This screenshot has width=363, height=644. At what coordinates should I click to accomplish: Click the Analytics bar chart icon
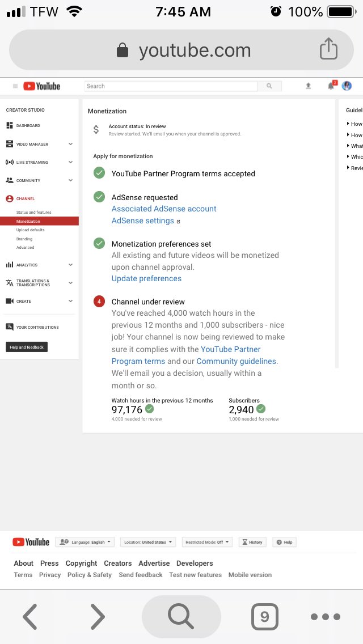click(10, 265)
